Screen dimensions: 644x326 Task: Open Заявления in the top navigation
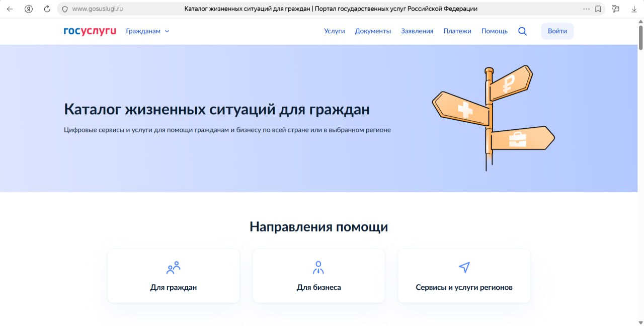coord(417,31)
